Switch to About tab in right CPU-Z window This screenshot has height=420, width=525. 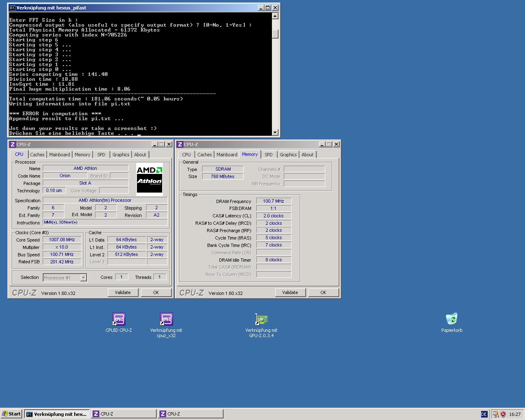(308, 155)
